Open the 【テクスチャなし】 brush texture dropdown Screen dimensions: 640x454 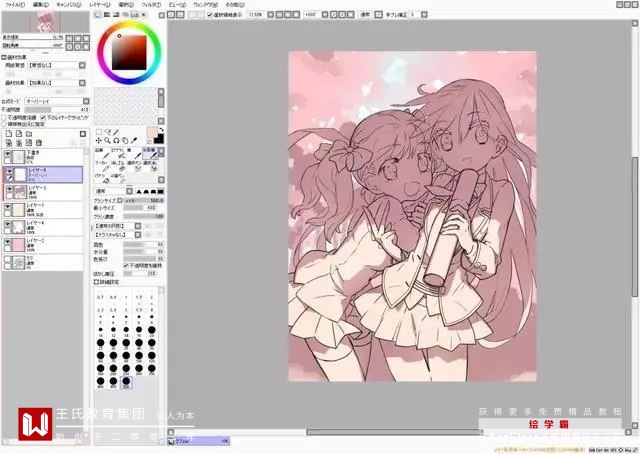(x=138, y=235)
